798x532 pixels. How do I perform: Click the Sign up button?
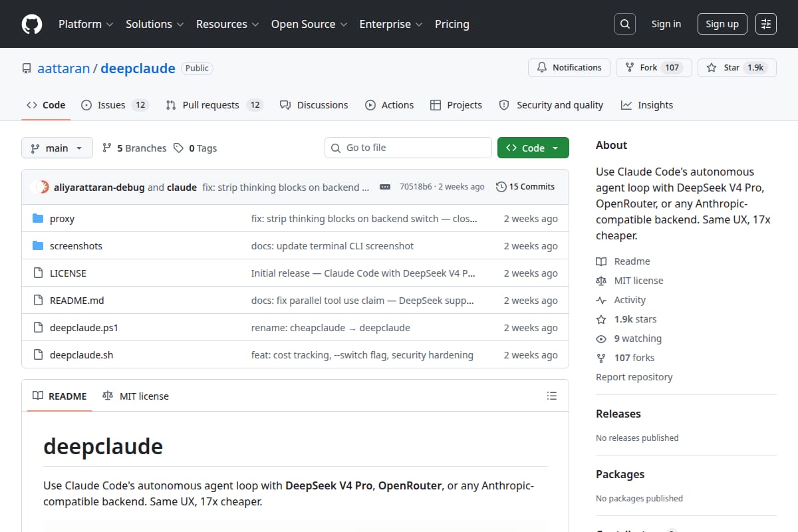722,24
